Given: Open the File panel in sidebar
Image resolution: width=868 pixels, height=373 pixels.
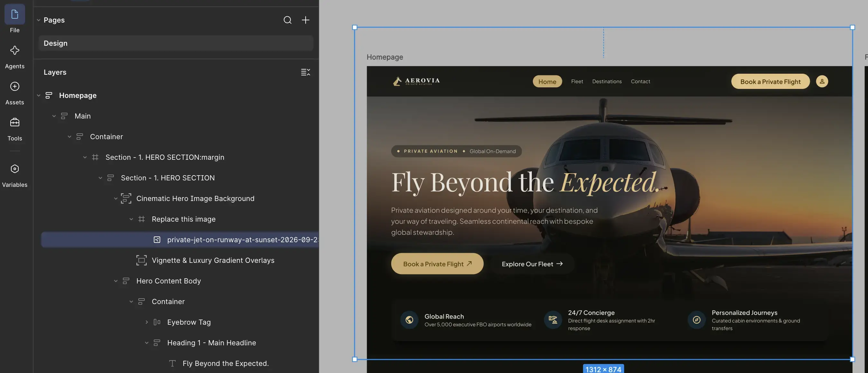Looking at the screenshot, I should tap(14, 19).
